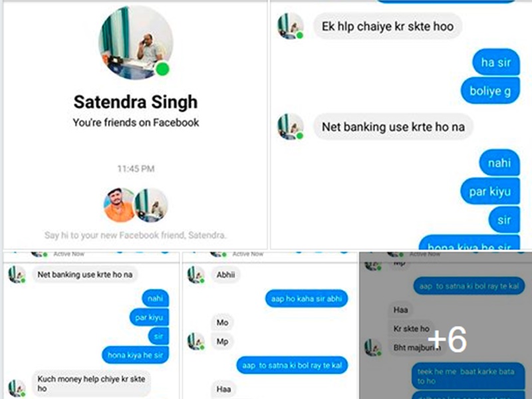Click the 11:45 PM timestamp
Viewport: 532px width, 399px height.
tap(136, 169)
